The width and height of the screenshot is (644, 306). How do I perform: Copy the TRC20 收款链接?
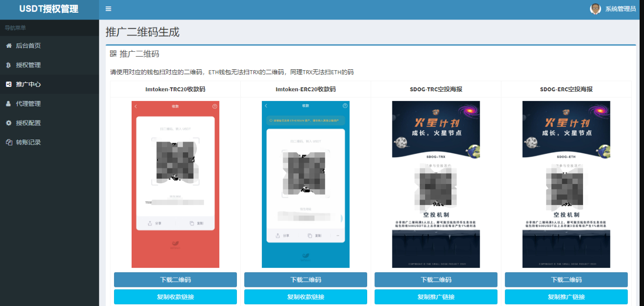[x=176, y=297]
